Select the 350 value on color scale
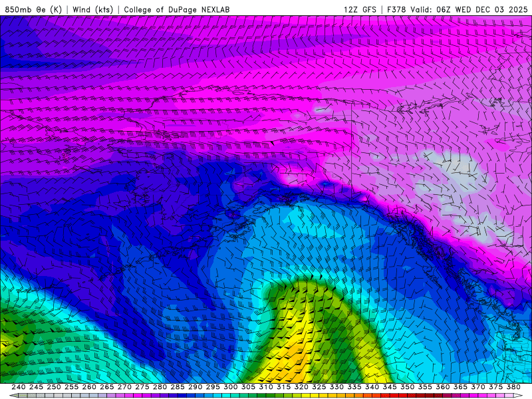532x399 pixels. pos(407,387)
